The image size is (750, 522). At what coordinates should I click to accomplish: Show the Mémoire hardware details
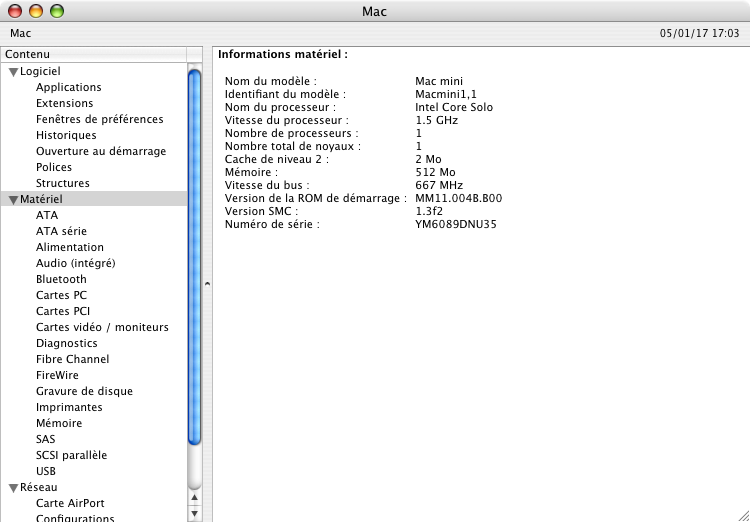point(59,423)
